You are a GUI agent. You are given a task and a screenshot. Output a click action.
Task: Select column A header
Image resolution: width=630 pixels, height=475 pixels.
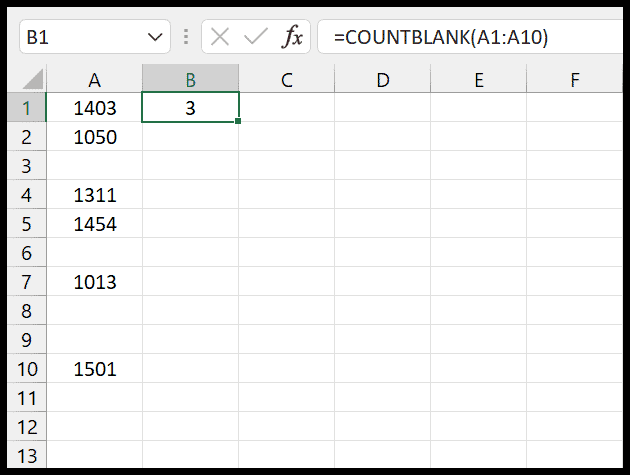(94, 80)
